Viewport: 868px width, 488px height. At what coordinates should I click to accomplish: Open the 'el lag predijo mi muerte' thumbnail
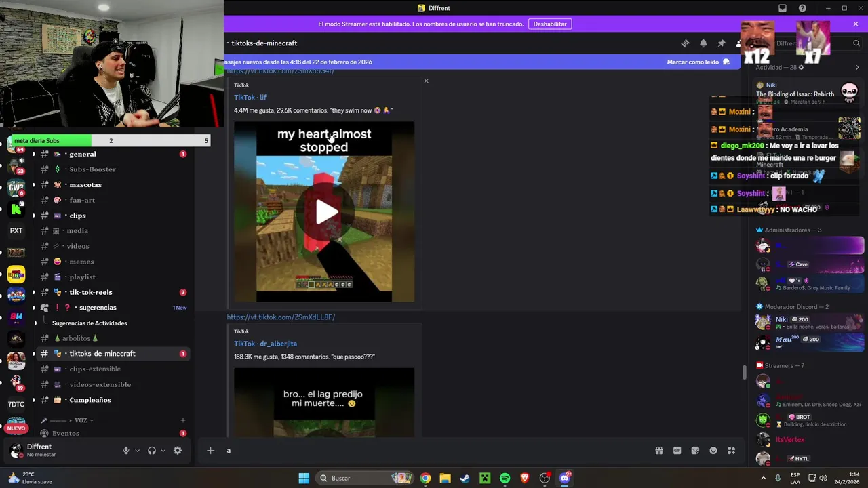click(x=324, y=403)
